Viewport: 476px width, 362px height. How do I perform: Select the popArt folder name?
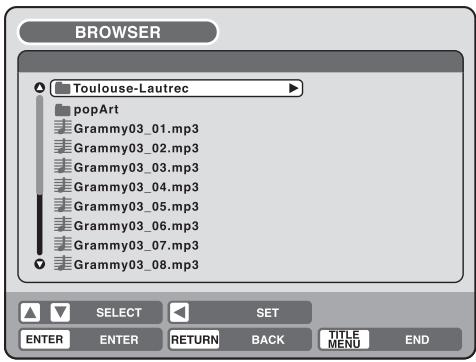[96, 110]
